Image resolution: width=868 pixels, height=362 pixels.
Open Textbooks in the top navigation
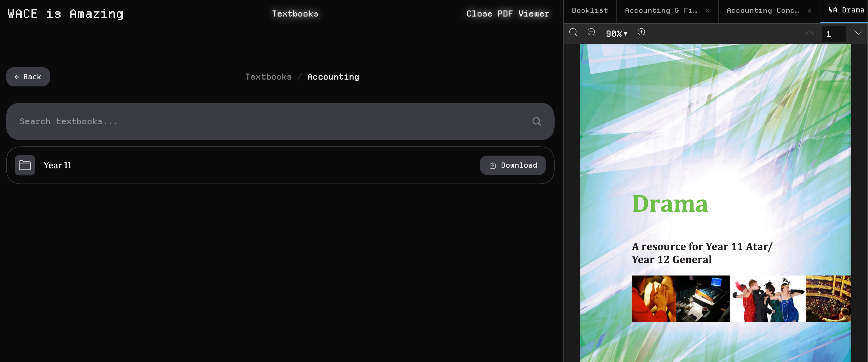(x=295, y=14)
